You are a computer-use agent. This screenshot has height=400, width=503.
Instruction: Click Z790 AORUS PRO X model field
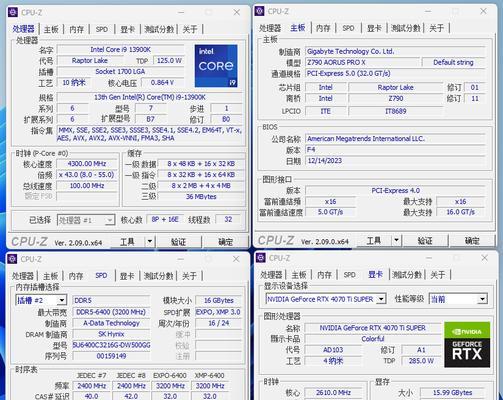(x=362, y=62)
